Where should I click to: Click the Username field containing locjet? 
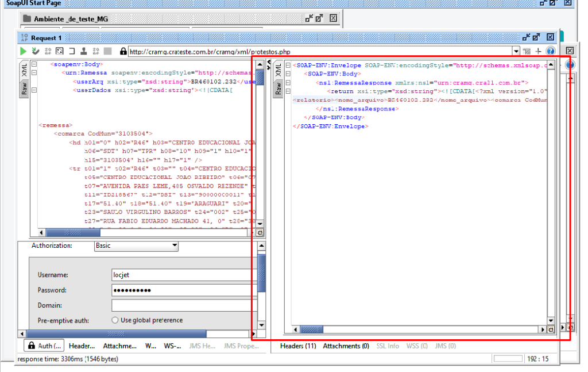(184, 275)
